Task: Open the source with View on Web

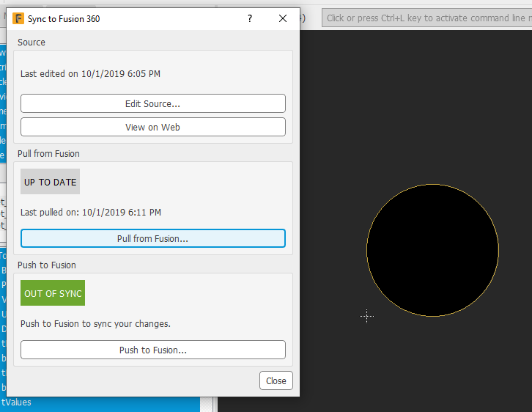Action: click(152, 127)
